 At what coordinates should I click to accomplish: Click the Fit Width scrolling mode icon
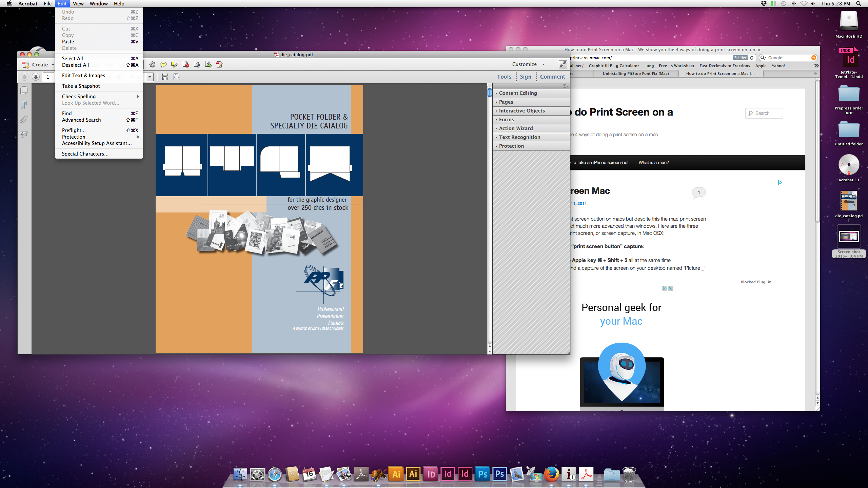tap(165, 77)
